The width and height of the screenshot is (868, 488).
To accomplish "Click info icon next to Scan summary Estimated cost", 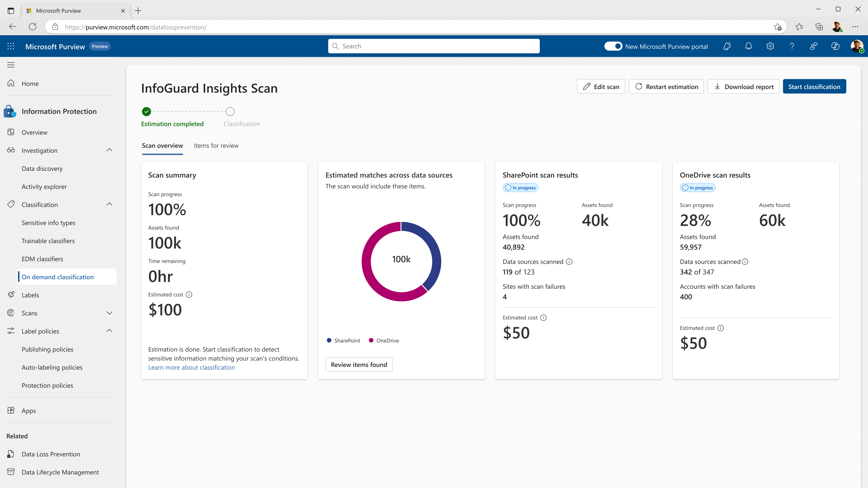I will pos(189,295).
